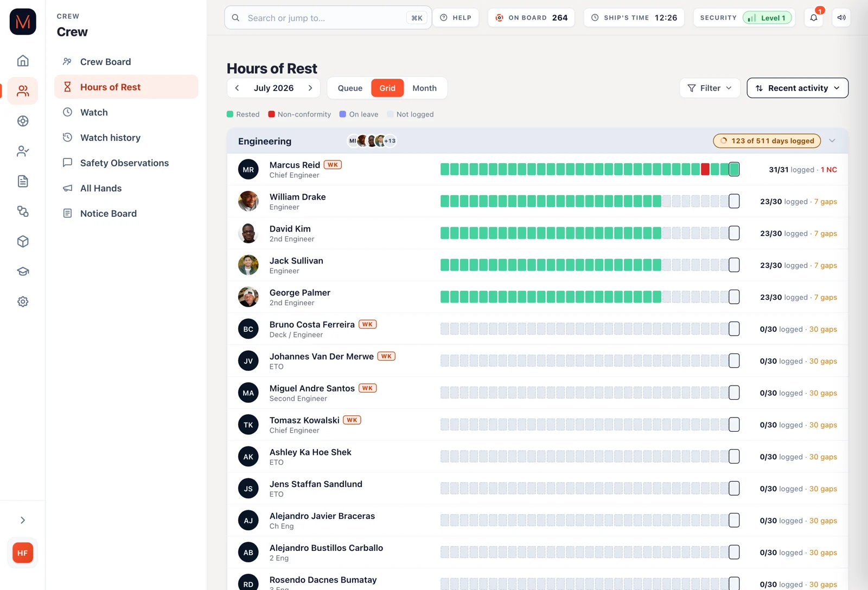This screenshot has width=868, height=590.
Task: Go to previous month arrow
Action: (x=237, y=88)
